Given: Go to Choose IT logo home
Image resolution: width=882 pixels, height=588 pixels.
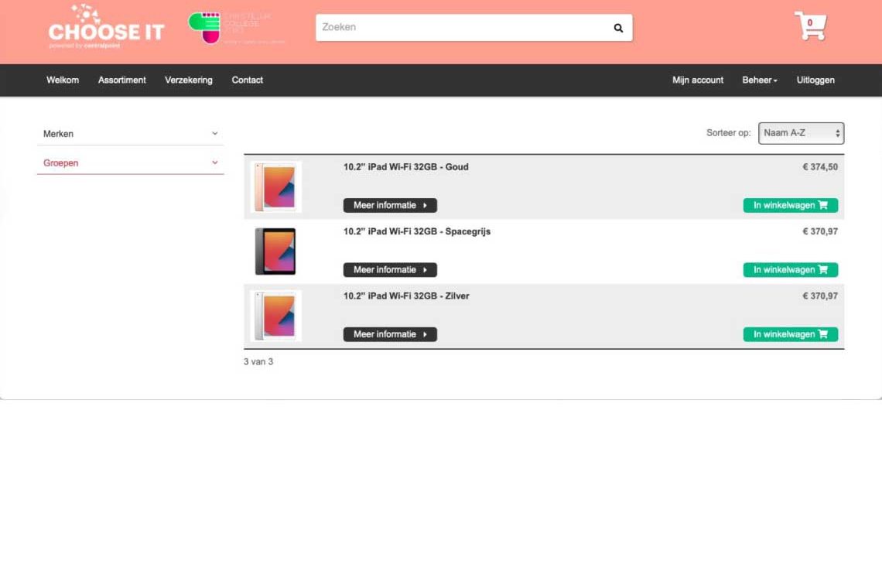Looking at the screenshot, I should tap(106, 27).
